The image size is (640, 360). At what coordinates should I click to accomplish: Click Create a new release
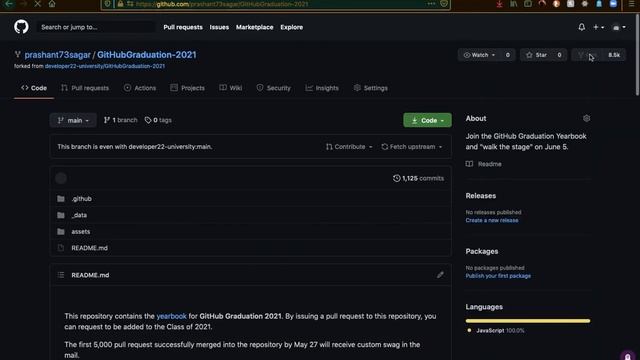[492, 220]
